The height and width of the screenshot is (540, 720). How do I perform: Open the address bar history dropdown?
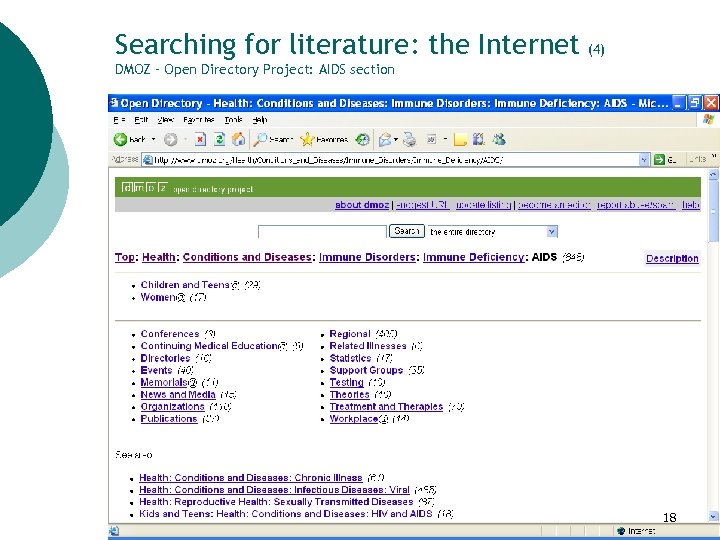pos(644,160)
